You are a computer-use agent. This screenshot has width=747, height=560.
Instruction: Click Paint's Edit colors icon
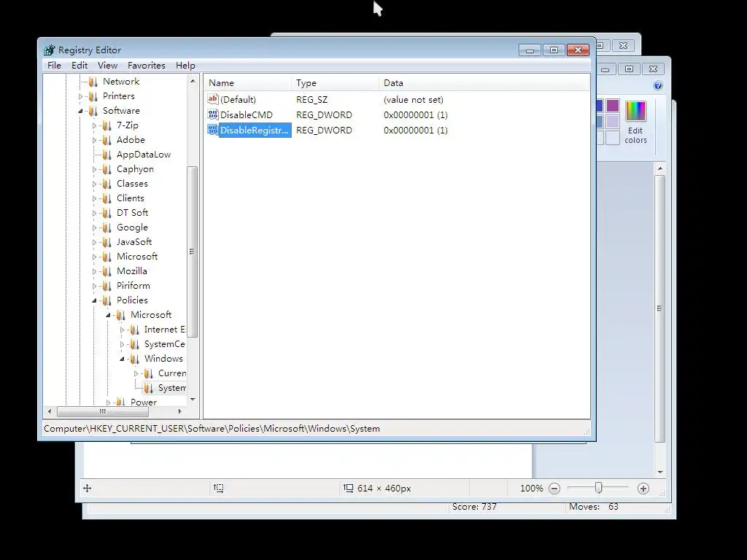635,111
